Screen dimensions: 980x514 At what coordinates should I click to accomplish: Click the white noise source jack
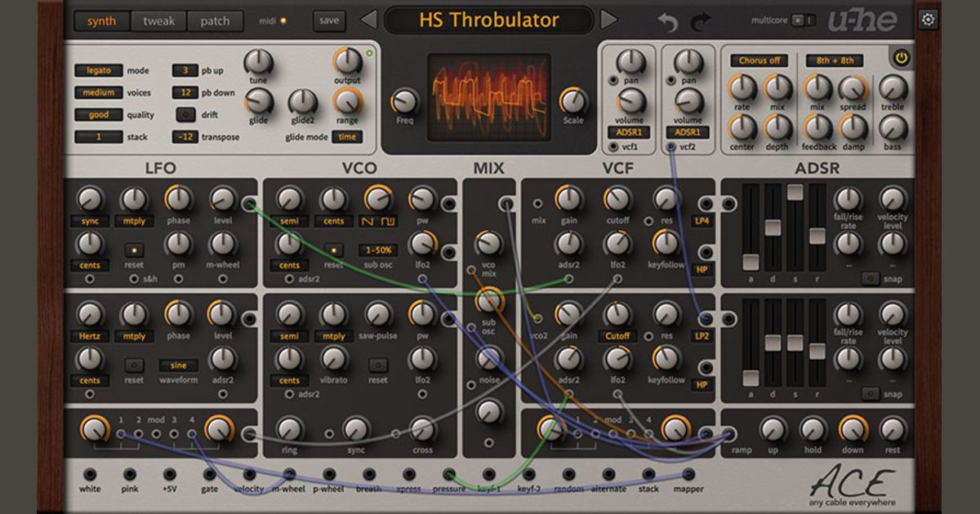tap(89, 472)
